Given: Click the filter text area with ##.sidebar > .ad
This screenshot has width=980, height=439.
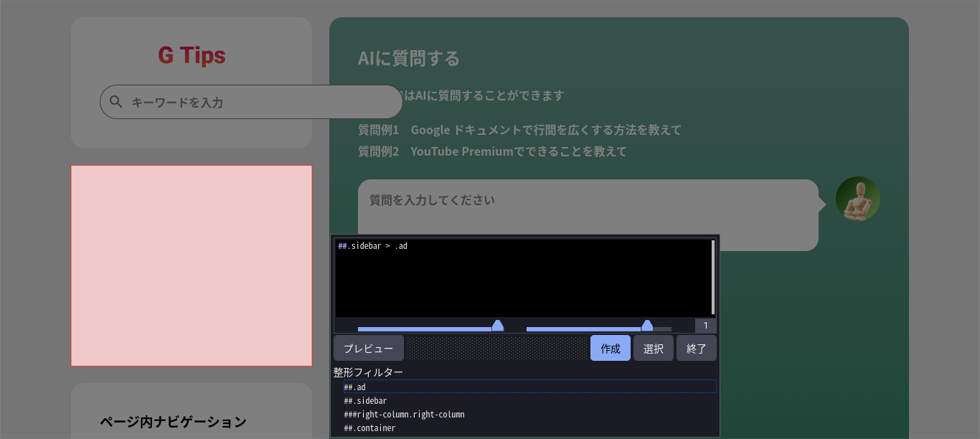Looking at the screenshot, I should coord(522,278).
